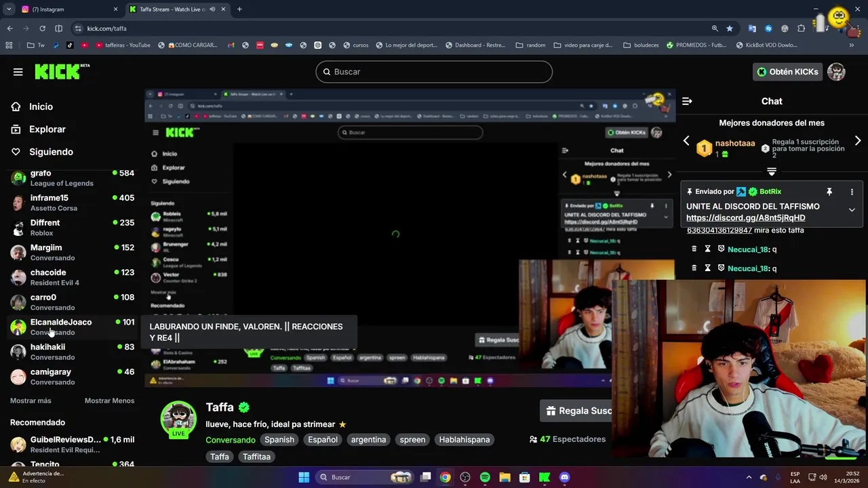Image resolution: width=868 pixels, height=488 pixels.
Task: Focus the Kick Buscar search field
Action: point(434,72)
